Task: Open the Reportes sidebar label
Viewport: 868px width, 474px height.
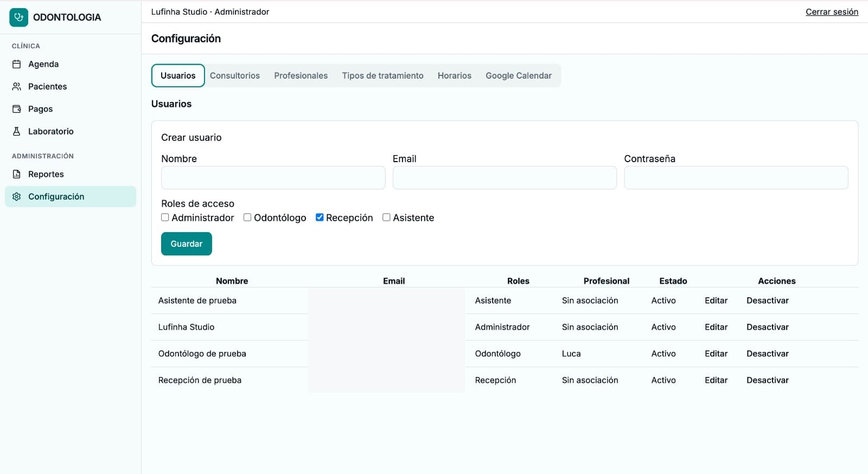Action: pyautogui.click(x=46, y=174)
